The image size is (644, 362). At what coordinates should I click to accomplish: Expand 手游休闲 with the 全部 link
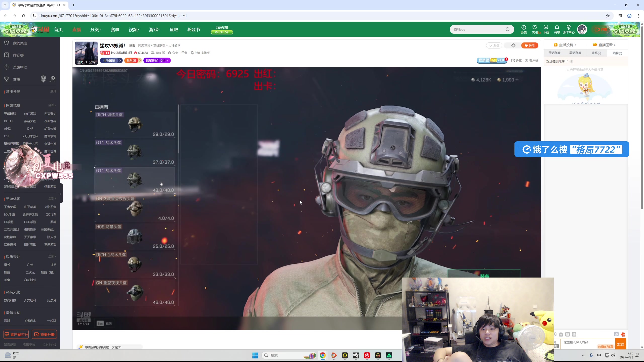[x=52, y=198]
